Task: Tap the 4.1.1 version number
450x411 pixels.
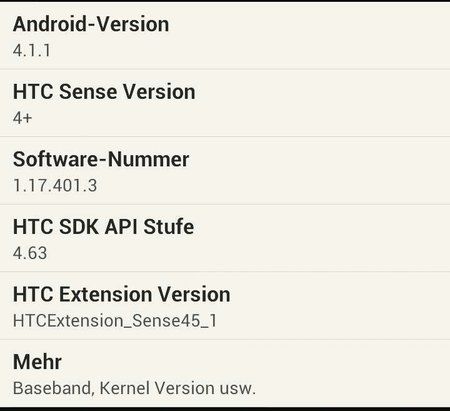Action: pos(32,51)
